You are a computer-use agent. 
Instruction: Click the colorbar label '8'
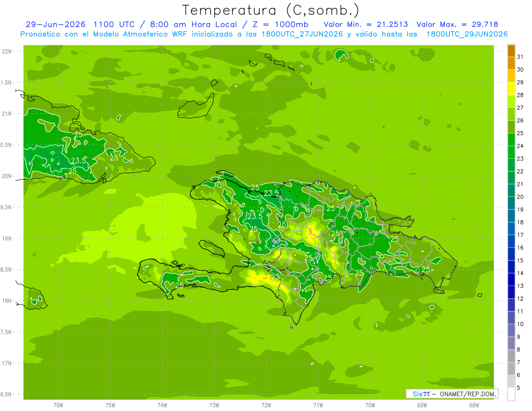pyautogui.click(x=519, y=349)
